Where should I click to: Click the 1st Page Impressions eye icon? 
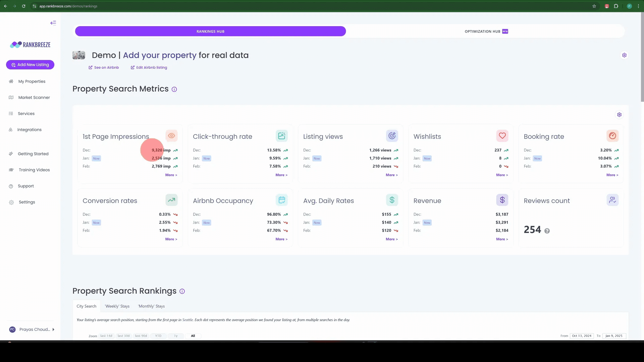(171, 136)
